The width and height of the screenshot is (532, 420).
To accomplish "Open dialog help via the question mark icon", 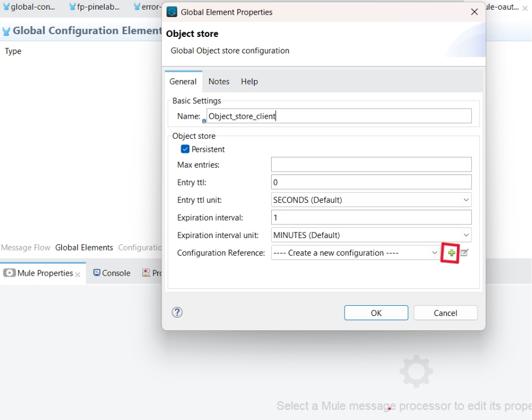I will point(177,312).
